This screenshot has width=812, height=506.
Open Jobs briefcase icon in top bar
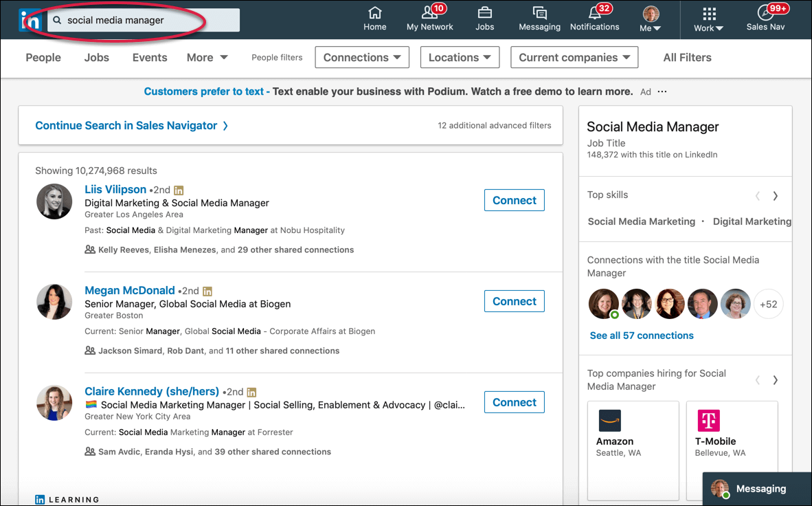click(x=485, y=12)
